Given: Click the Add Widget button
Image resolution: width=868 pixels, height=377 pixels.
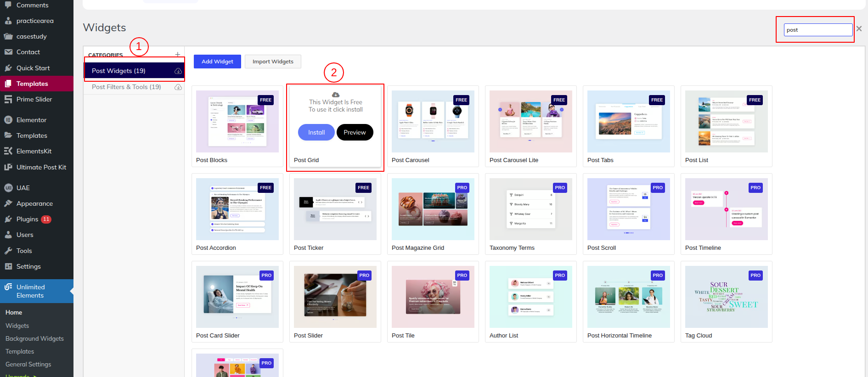Looking at the screenshot, I should (217, 62).
